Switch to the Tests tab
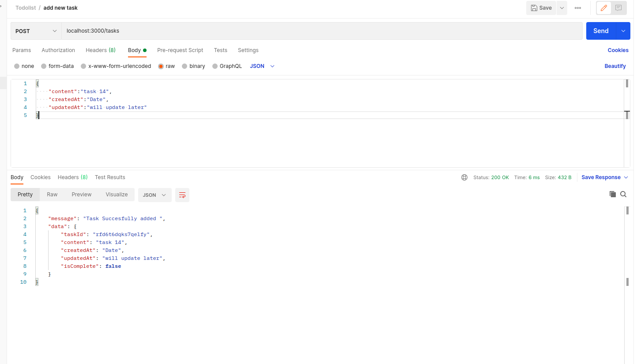The image size is (637, 364). click(x=220, y=50)
